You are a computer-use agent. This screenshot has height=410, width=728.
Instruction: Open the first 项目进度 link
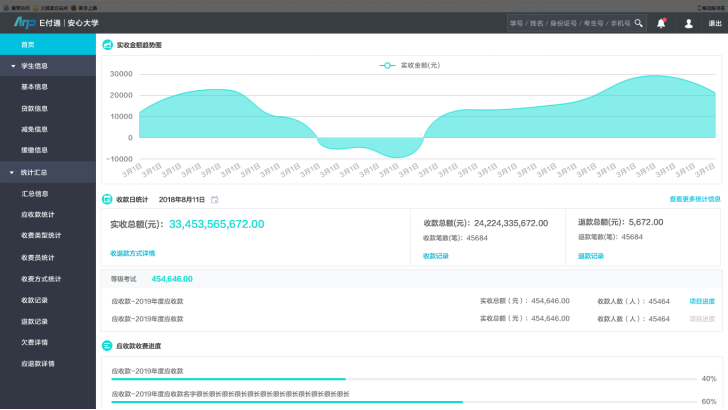click(701, 301)
